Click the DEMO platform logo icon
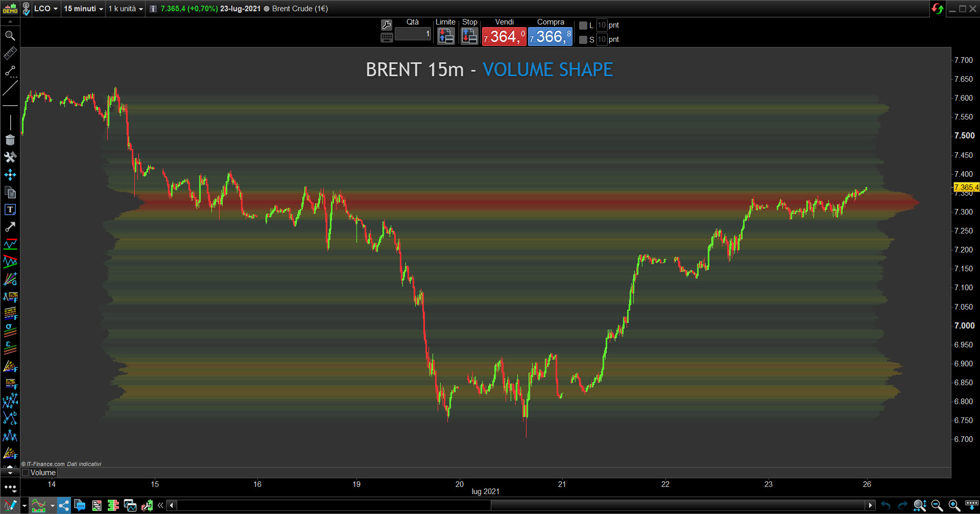980x514 pixels. coord(10,9)
